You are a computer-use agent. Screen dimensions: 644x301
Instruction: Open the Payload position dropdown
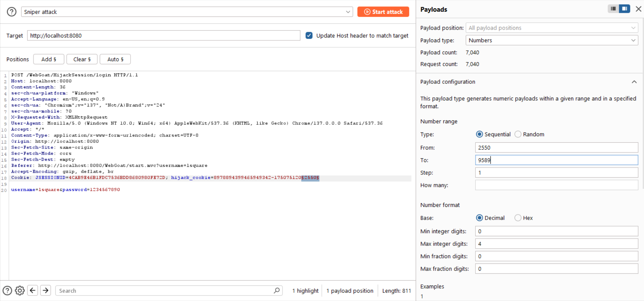click(x=552, y=28)
